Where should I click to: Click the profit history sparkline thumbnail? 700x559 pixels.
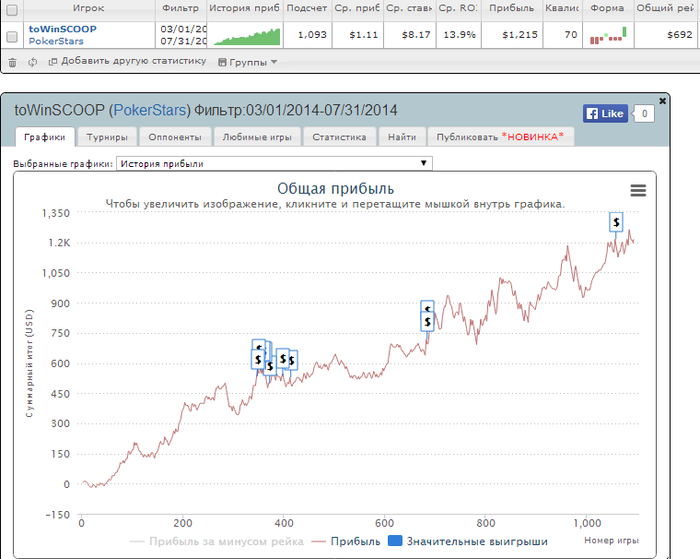click(247, 36)
